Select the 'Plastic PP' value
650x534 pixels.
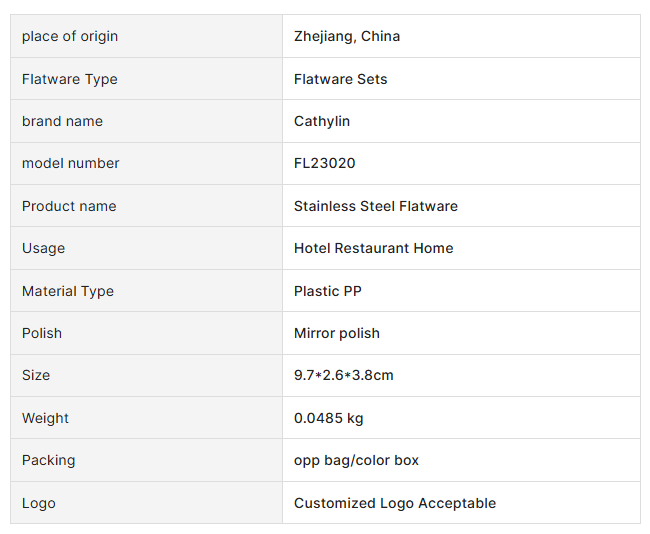[x=328, y=291]
